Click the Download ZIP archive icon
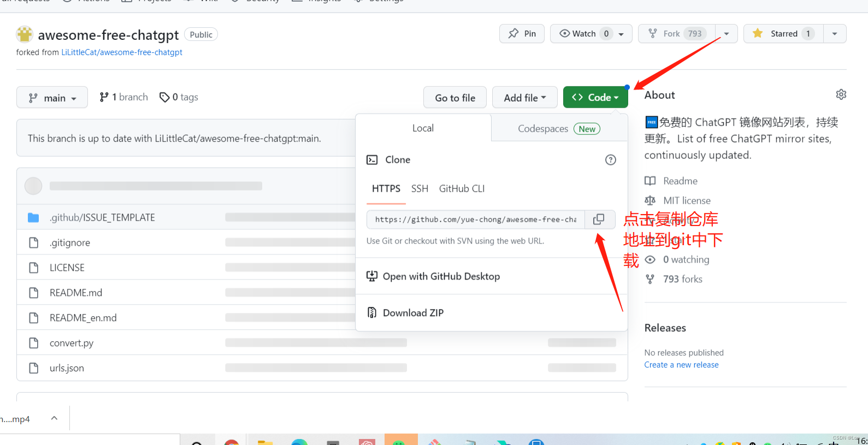The image size is (868, 445). pyautogui.click(x=372, y=313)
